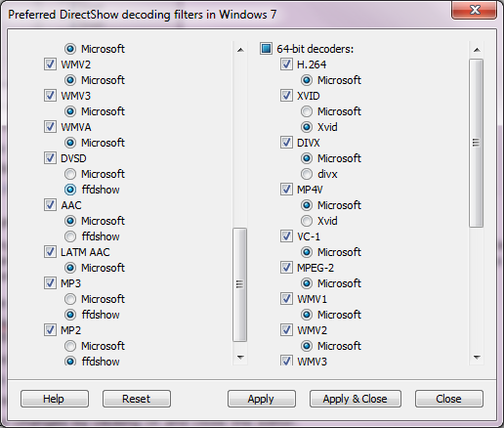
Task: Click the Apply & Close button
Action: 356,399
